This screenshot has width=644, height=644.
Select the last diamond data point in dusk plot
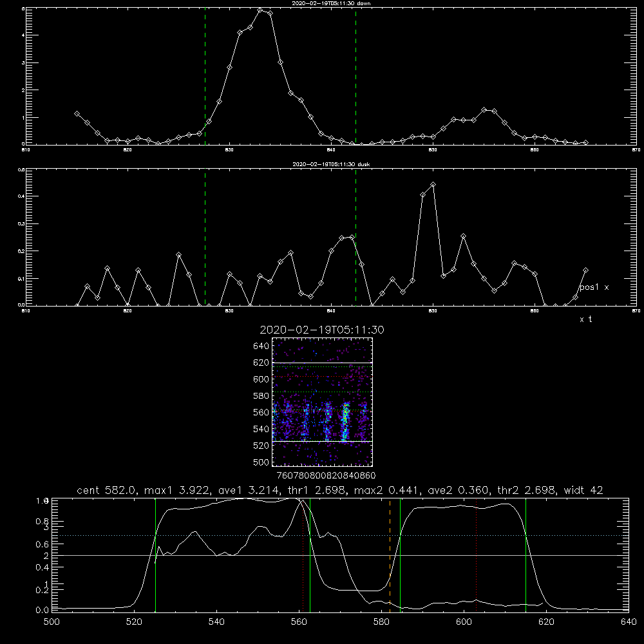point(585,270)
